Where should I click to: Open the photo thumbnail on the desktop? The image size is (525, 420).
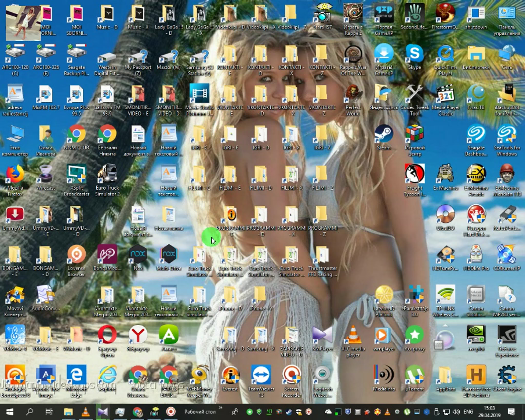(x=23, y=23)
